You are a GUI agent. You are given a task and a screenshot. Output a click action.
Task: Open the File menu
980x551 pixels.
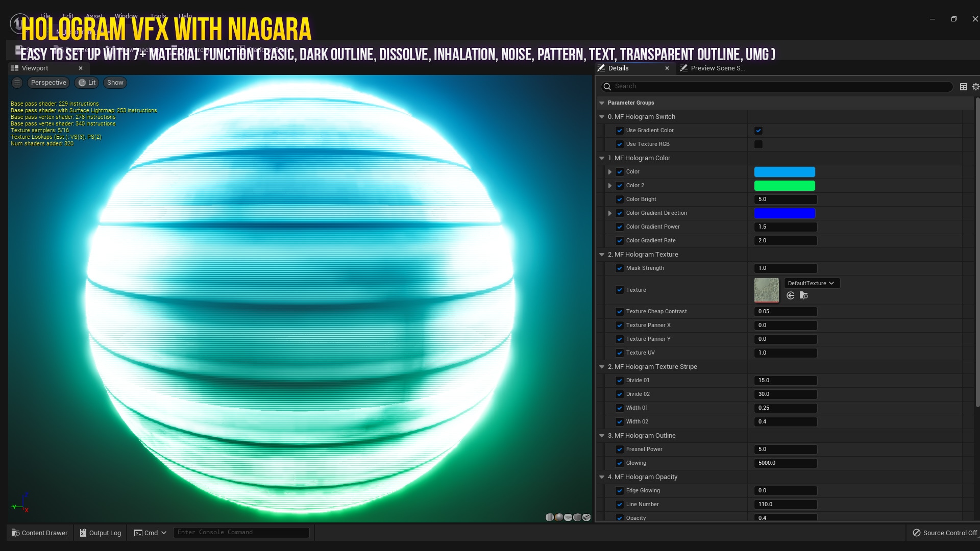click(x=45, y=16)
